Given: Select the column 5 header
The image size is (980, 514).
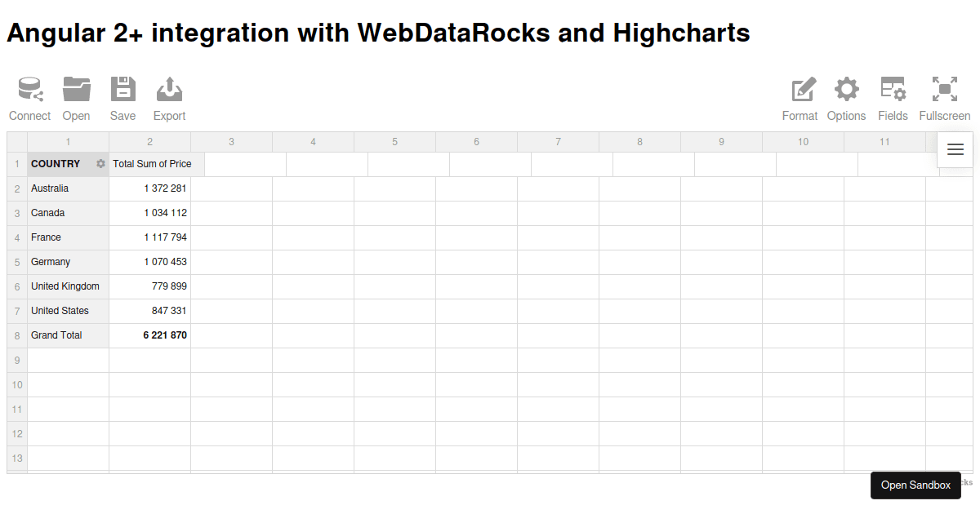Looking at the screenshot, I should [395, 142].
